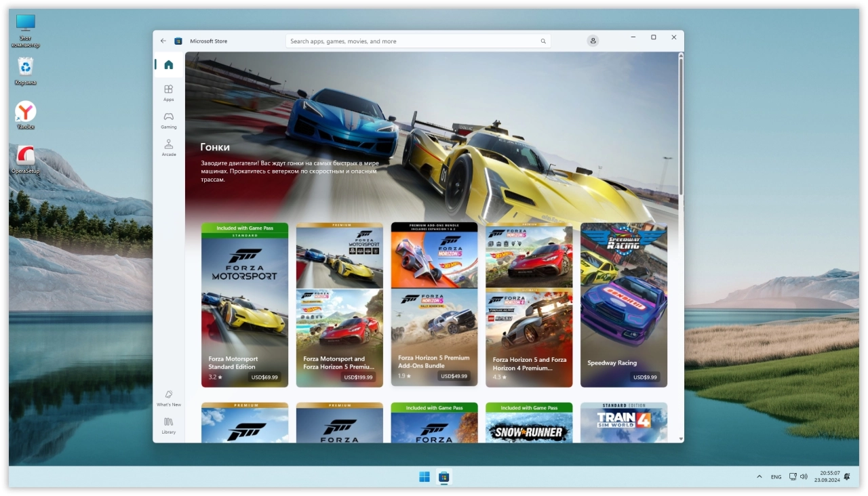Show hidden tray icons chevron

point(759,477)
